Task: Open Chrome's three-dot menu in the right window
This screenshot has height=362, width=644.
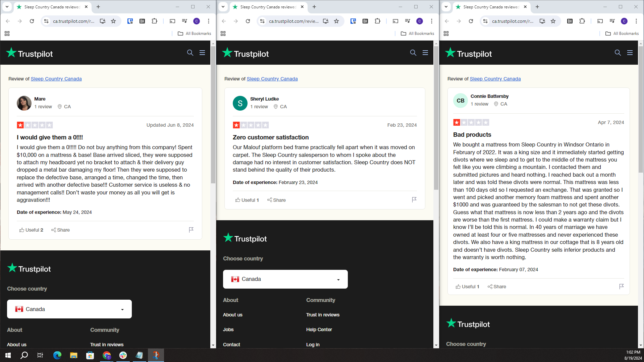Action: tap(636, 21)
